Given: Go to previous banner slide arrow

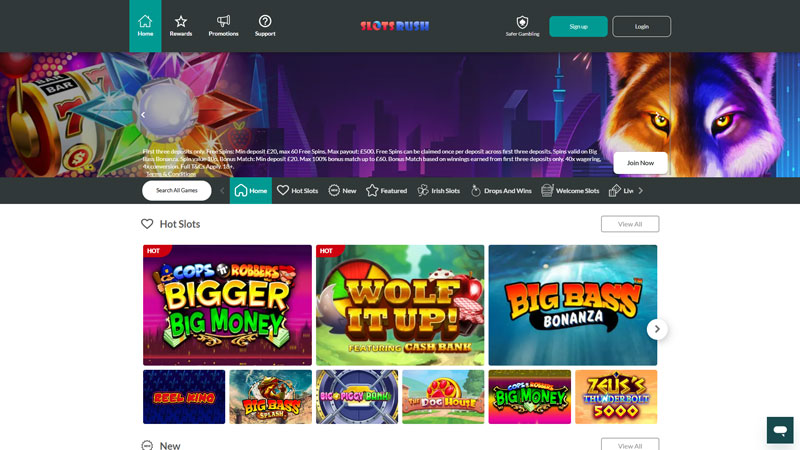Looking at the screenshot, I should point(143,115).
